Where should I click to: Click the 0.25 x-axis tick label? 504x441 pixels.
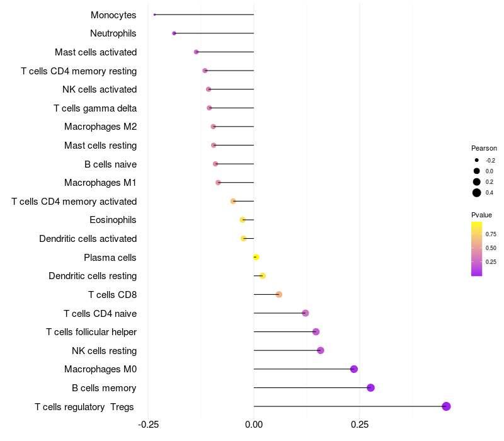[359, 425]
